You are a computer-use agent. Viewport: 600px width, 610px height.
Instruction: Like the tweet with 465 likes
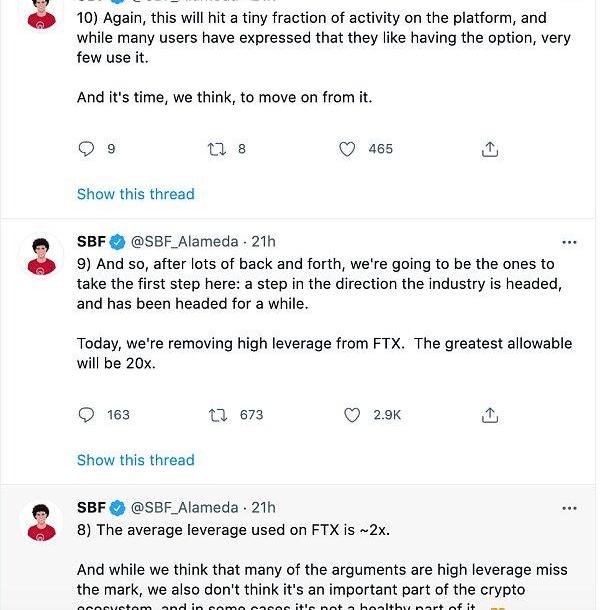[x=347, y=149]
